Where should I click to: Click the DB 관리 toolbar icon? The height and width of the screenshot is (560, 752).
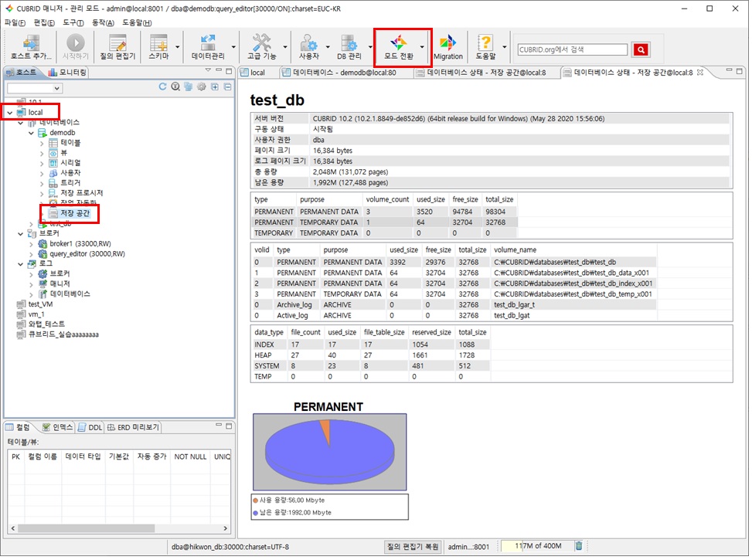point(349,47)
